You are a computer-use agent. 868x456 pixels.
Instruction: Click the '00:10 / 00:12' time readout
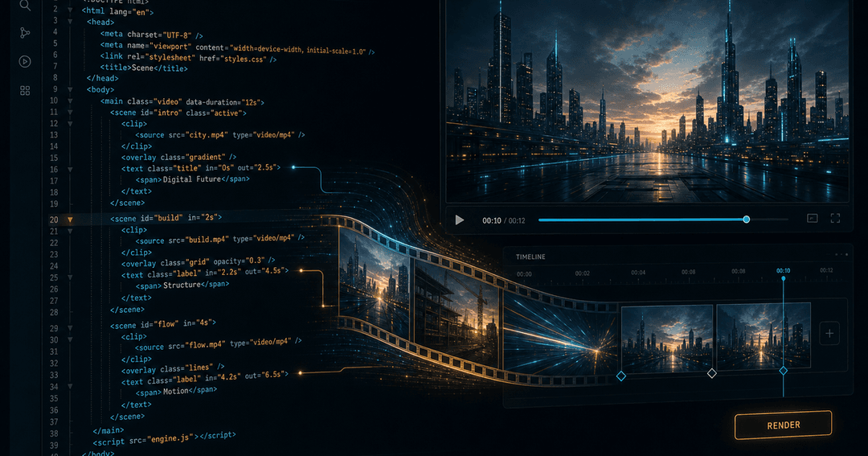(x=504, y=220)
